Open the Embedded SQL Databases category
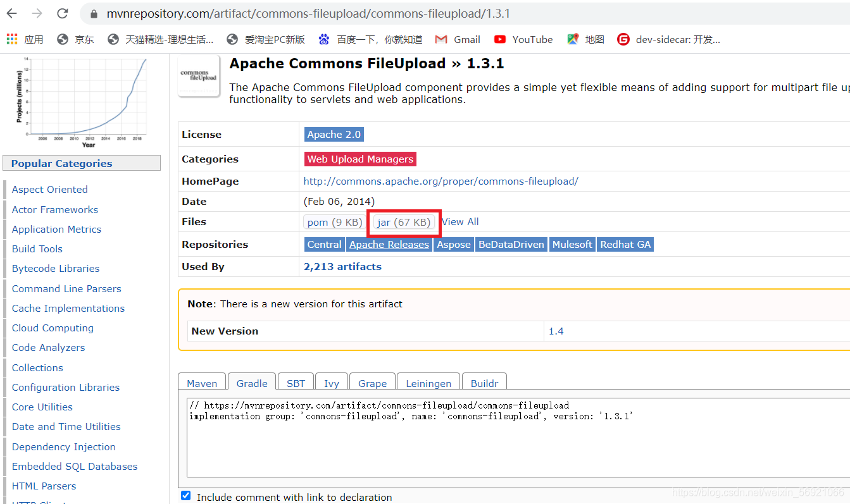This screenshot has height=504, width=850. pos(75,466)
